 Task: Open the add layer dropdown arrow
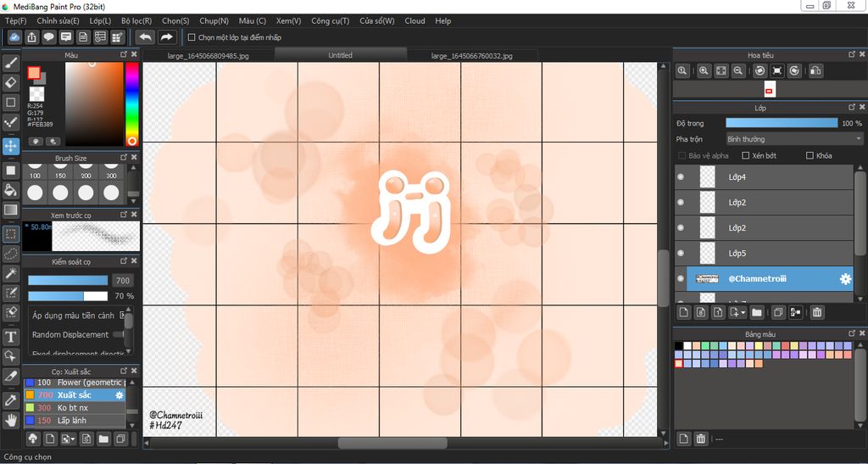coord(743,313)
